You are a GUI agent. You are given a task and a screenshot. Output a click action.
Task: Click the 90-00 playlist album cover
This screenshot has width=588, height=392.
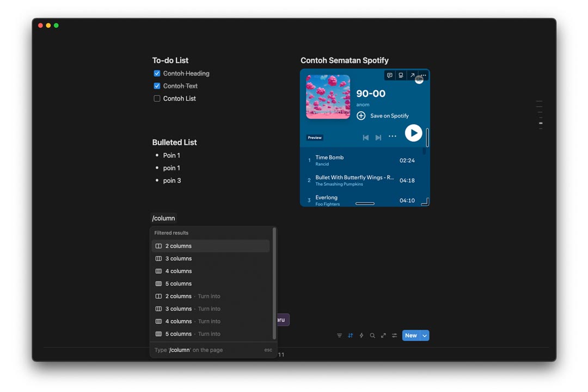[x=328, y=97]
